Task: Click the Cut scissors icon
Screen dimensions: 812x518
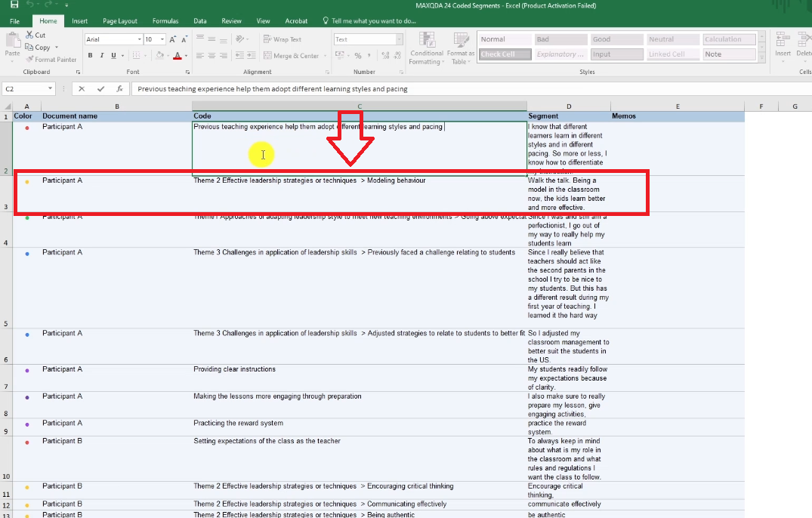Action: (x=29, y=35)
